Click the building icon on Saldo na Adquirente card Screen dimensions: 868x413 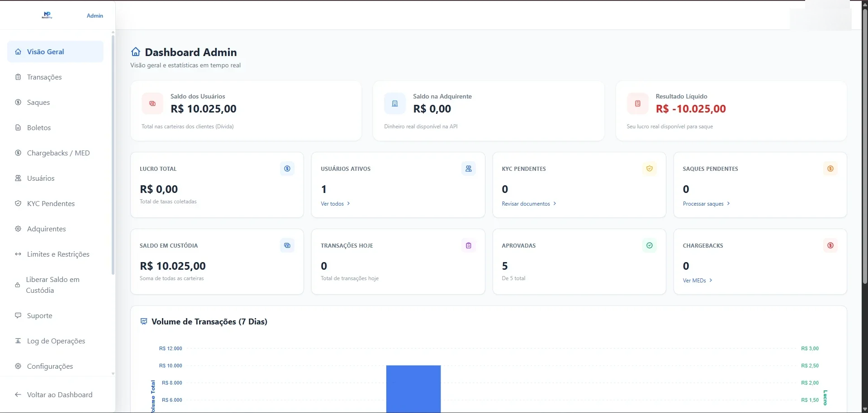pyautogui.click(x=395, y=103)
